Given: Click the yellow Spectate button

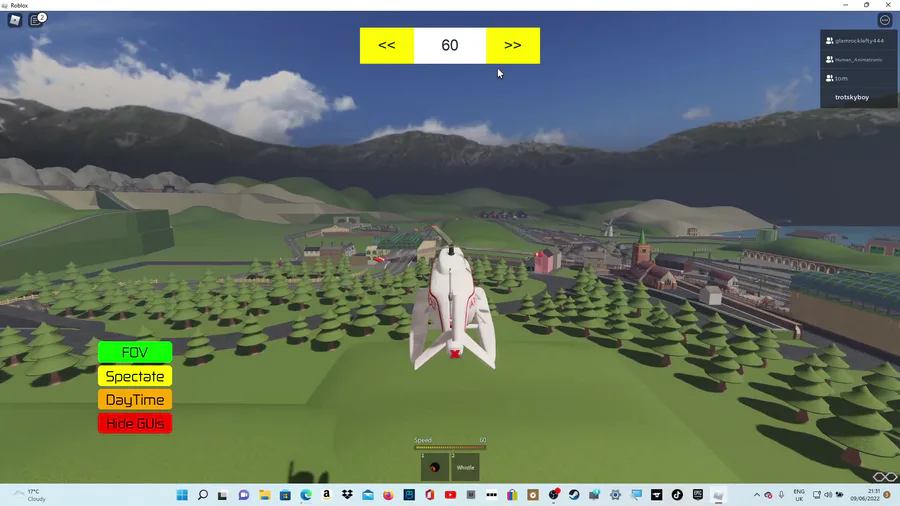Looking at the screenshot, I should point(135,376).
